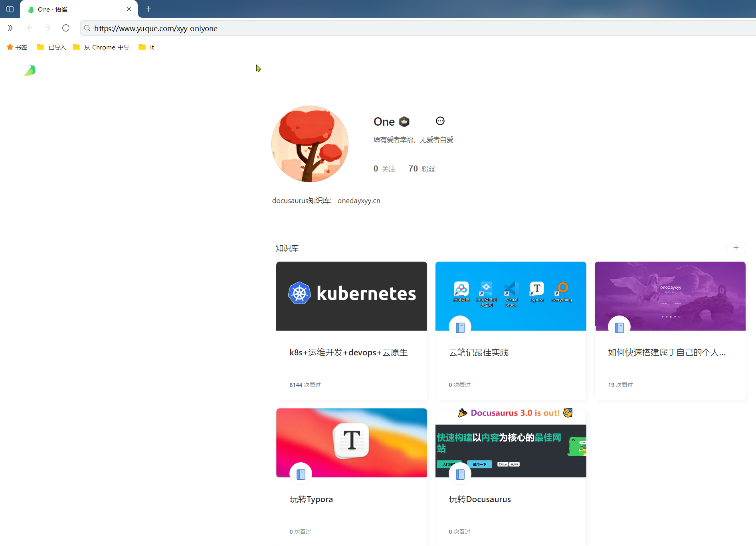Image resolution: width=756 pixels, height=546 pixels.
Task: Open 玩转Typora knowledge base title
Action: click(311, 499)
